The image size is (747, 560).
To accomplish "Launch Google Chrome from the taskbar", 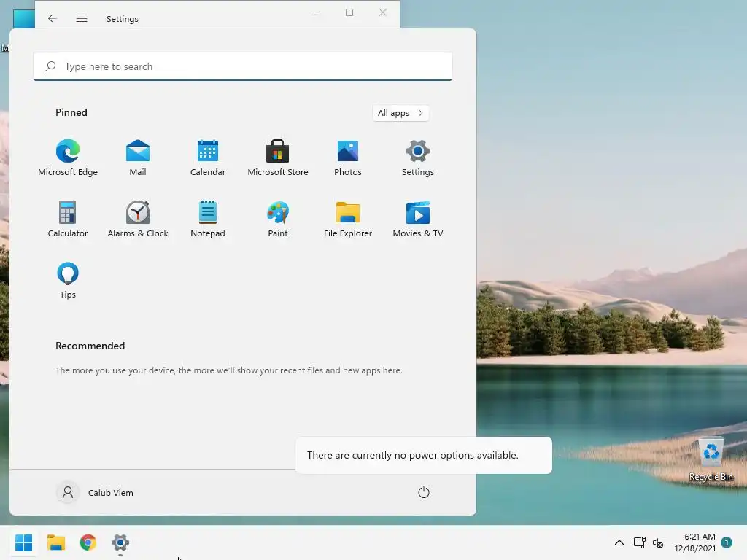I will click(88, 542).
